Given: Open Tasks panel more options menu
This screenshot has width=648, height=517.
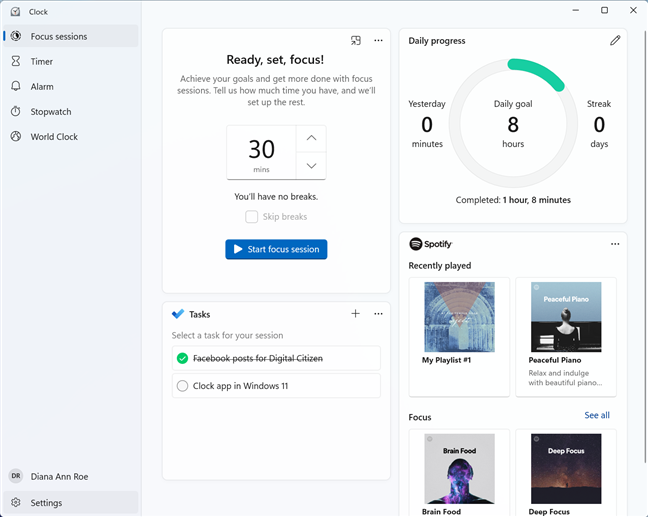Looking at the screenshot, I should (x=378, y=314).
